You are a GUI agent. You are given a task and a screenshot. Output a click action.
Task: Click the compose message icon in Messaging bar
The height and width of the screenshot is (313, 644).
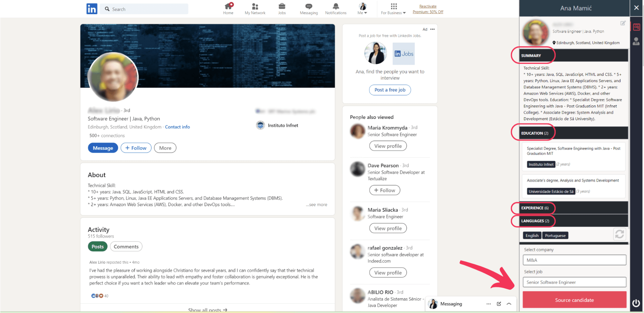499,304
